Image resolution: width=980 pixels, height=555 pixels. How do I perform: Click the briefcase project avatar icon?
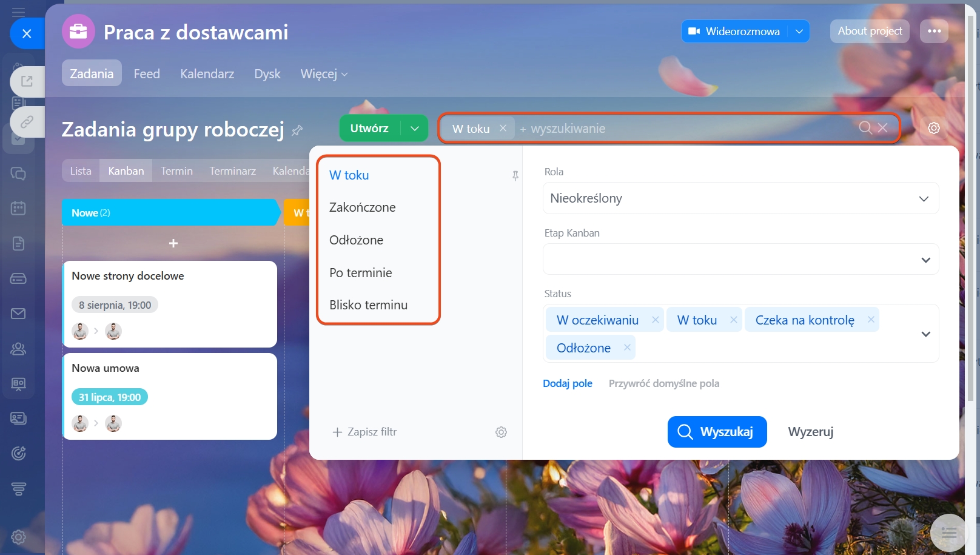point(78,32)
